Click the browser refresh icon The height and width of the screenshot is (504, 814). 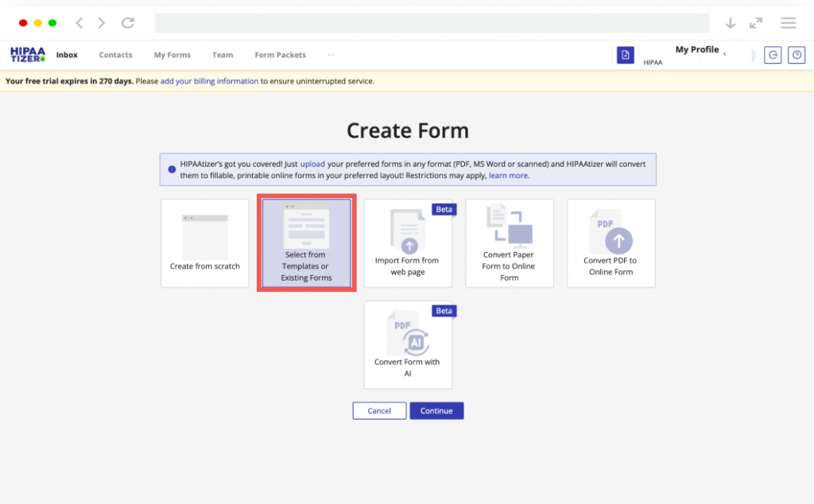128,23
